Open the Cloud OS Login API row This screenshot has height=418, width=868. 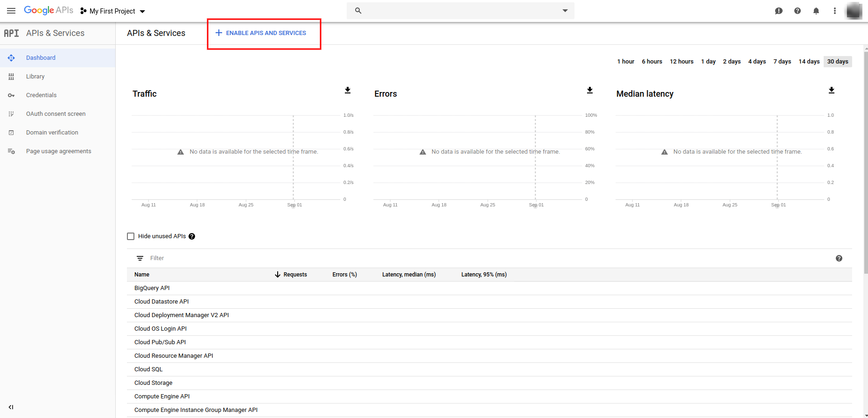click(489, 329)
